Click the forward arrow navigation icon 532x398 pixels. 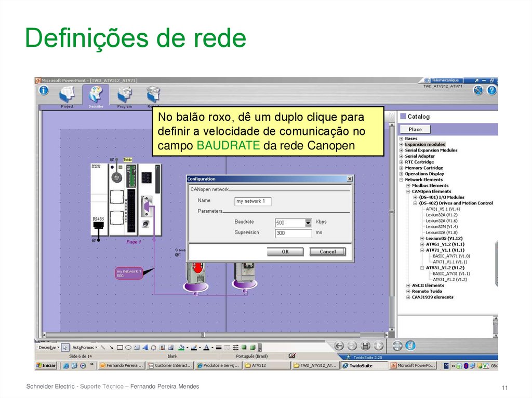[x=352, y=346]
